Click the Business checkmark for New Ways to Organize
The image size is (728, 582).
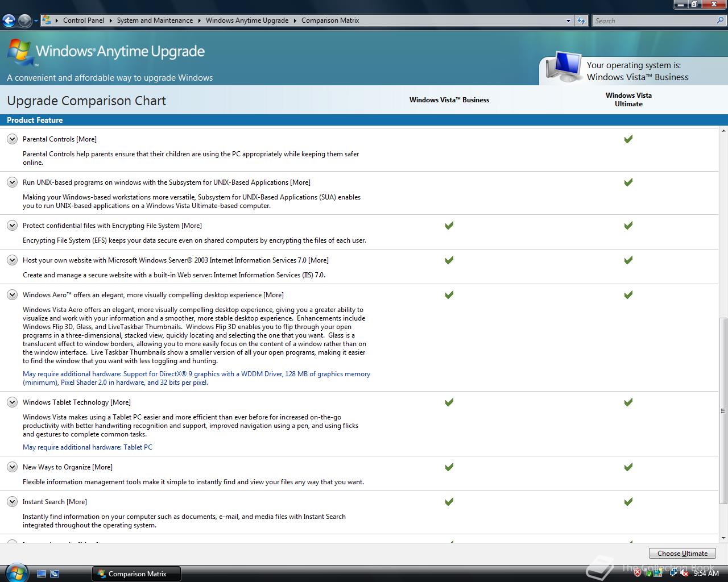click(449, 467)
